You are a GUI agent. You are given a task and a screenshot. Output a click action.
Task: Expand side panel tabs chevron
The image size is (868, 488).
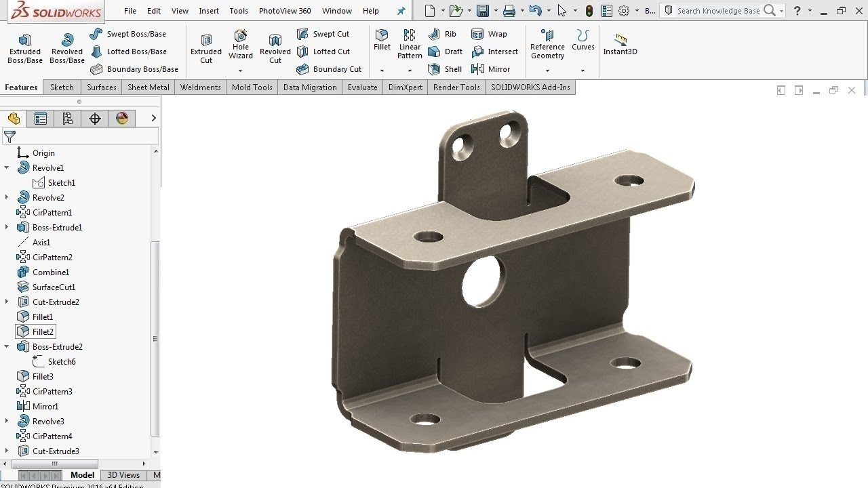[x=153, y=118]
